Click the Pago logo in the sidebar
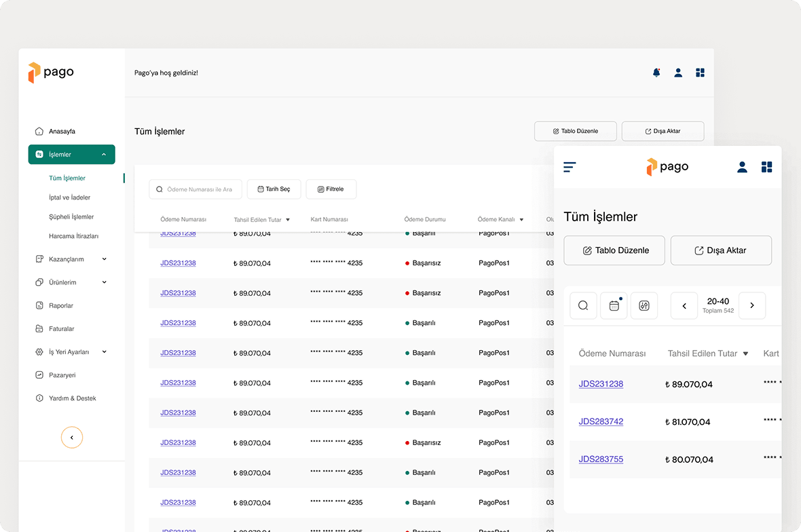 (51, 73)
